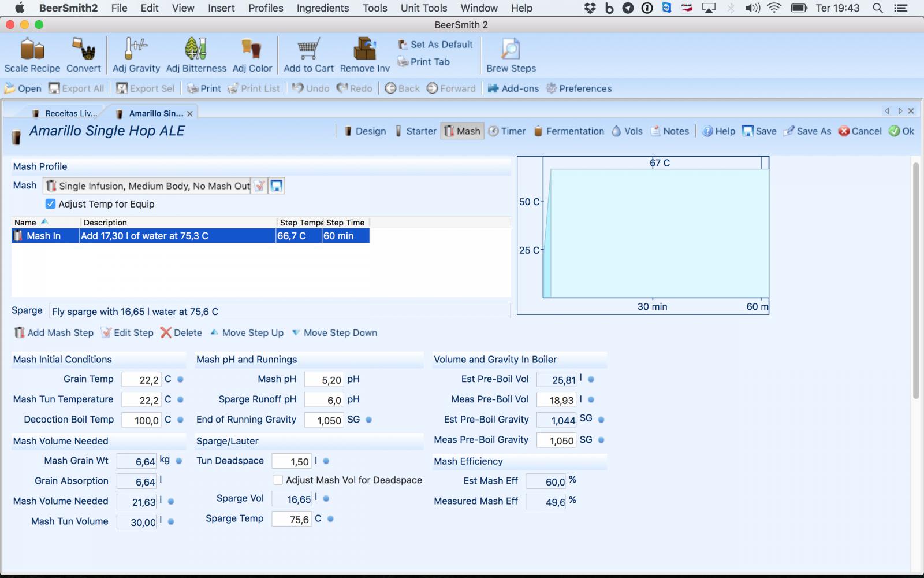Edit Sparge Temp field

click(292, 519)
